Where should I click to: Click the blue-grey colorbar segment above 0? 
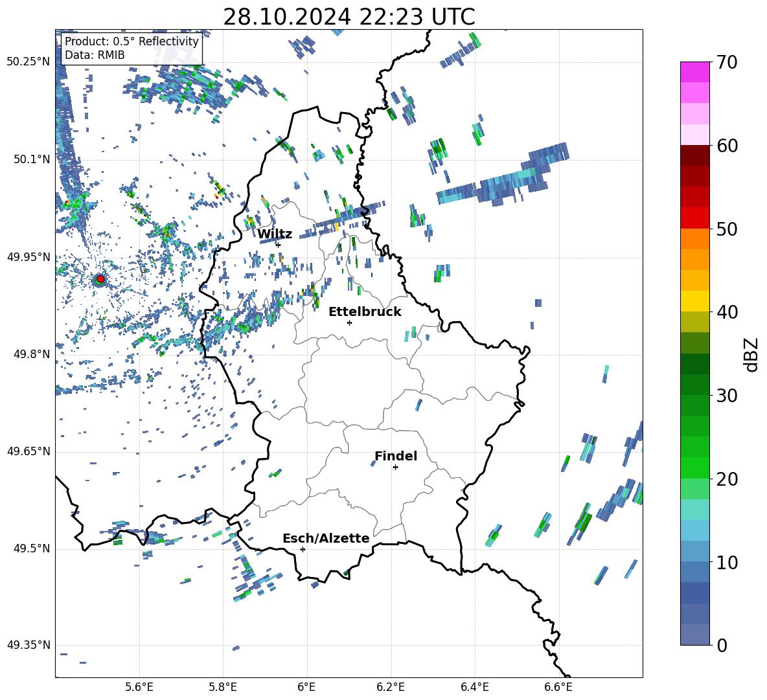pyautogui.click(x=694, y=635)
